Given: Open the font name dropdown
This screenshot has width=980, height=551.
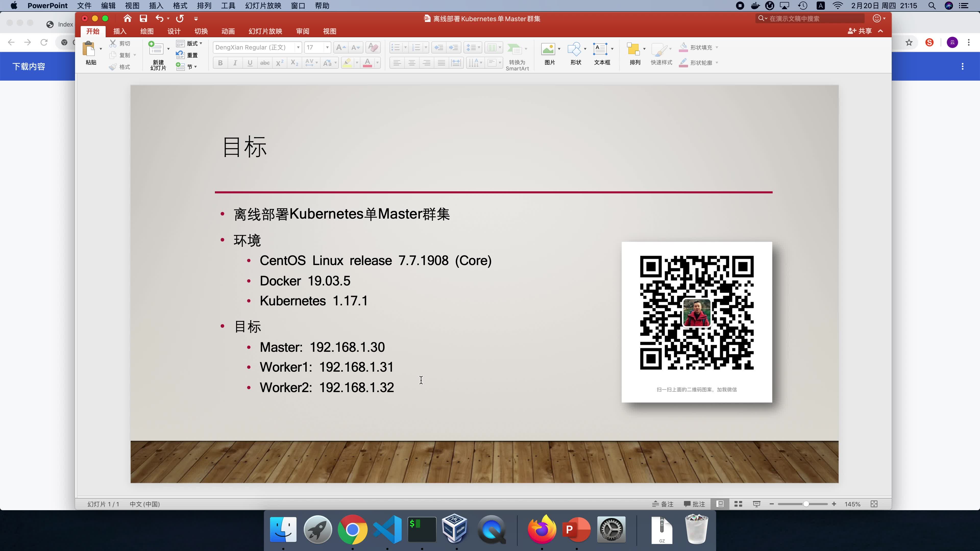Looking at the screenshot, I should [x=298, y=47].
